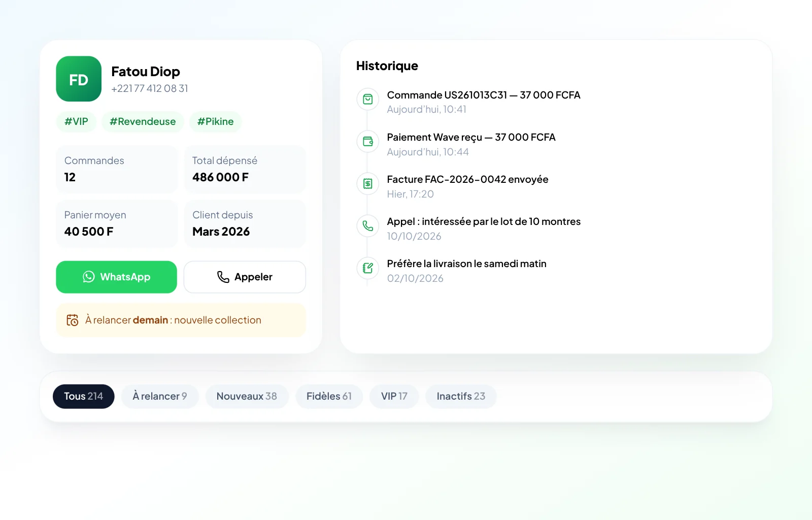This screenshot has height=520, width=812.
Task: Show the Nouveaux 38 segment
Action: pyautogui.click(x=247, y=396)
